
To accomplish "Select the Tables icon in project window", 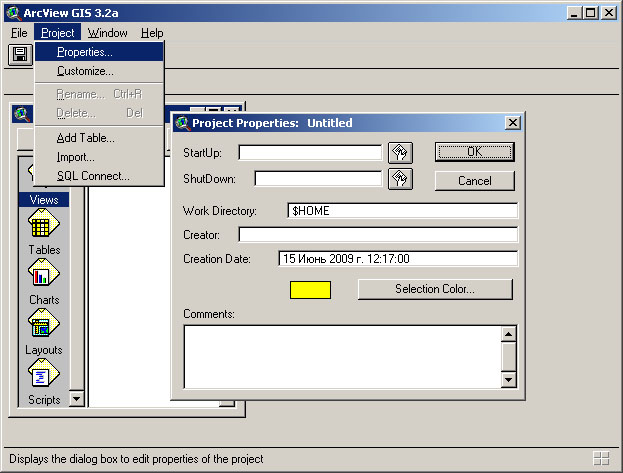I will [x=44, y=224].
